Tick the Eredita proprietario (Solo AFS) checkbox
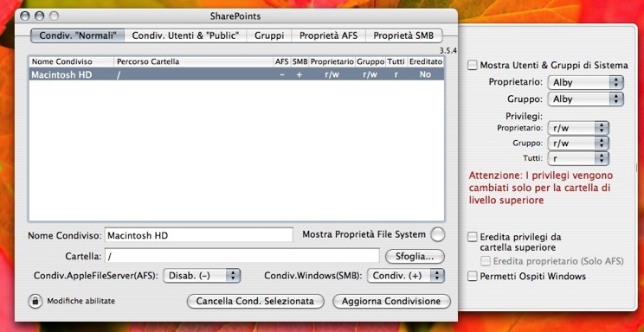Image resolution: width=644 pixels, height=332 pixels. tap(486, 260)
